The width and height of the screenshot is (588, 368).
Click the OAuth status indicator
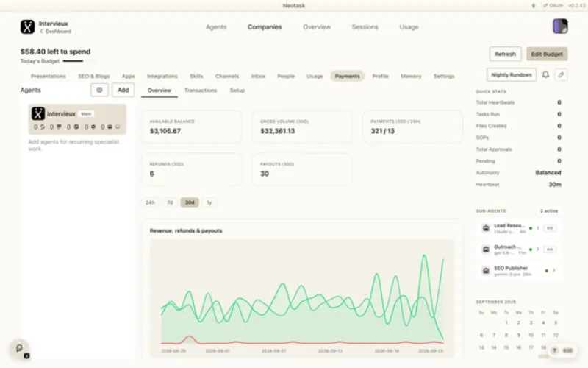[553, 6]
